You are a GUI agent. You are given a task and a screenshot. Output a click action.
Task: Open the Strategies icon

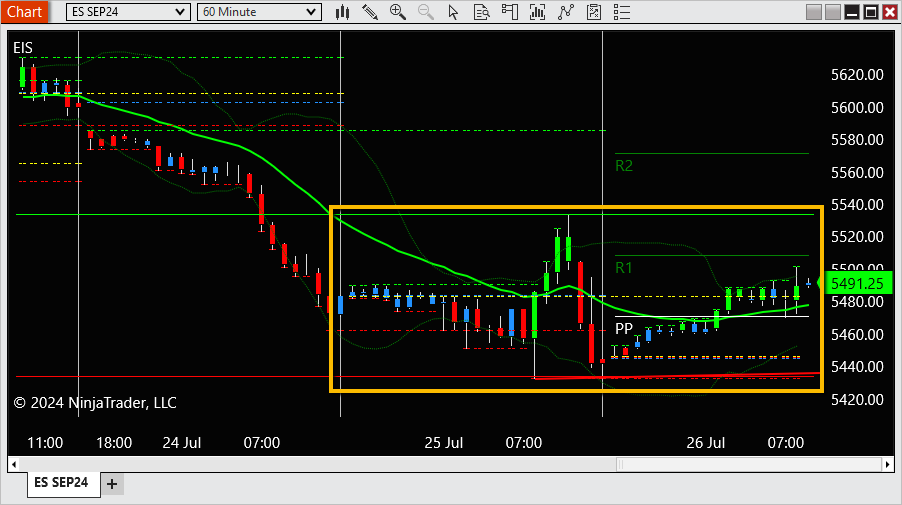tap(594, 12)
